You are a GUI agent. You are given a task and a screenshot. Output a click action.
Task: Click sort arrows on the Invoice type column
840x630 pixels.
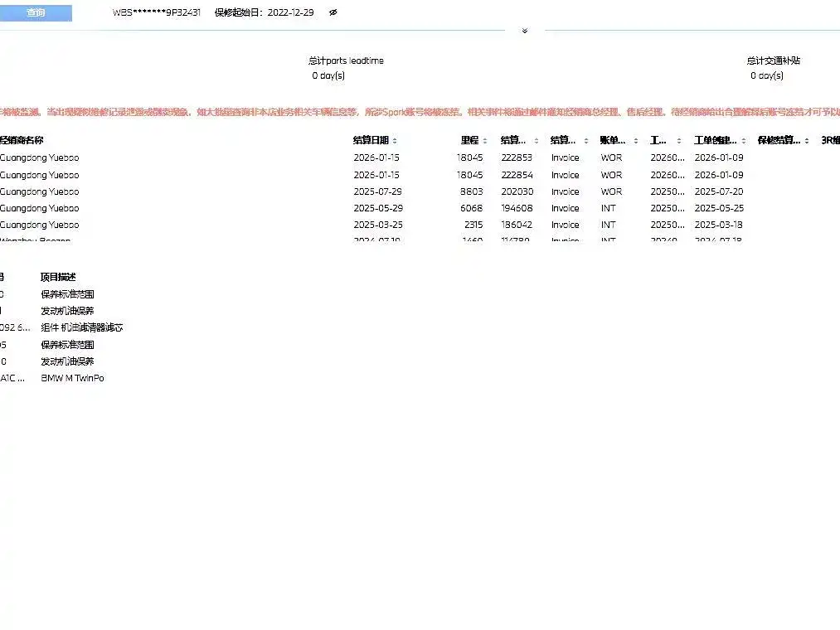coord(586,141)
